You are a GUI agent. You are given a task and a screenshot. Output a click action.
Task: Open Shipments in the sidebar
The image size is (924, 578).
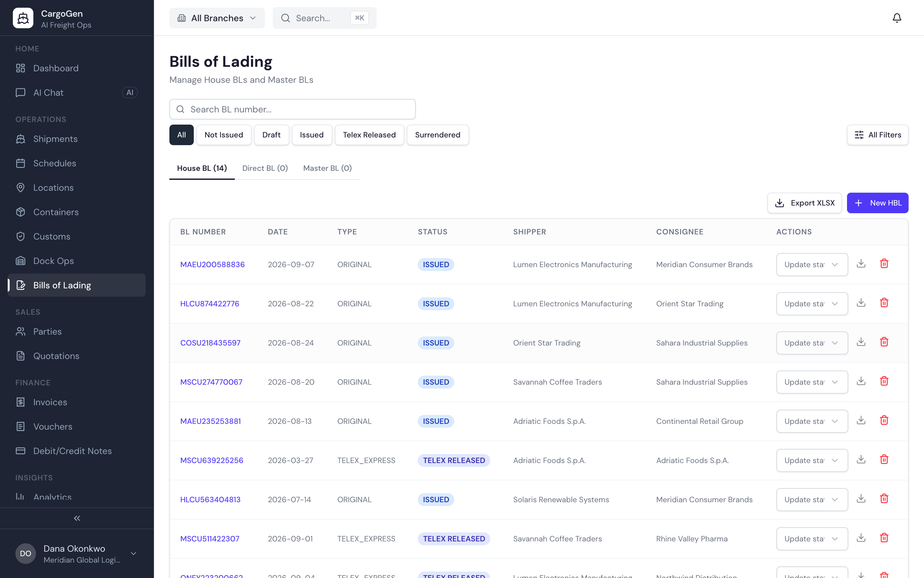coord(76,139)
